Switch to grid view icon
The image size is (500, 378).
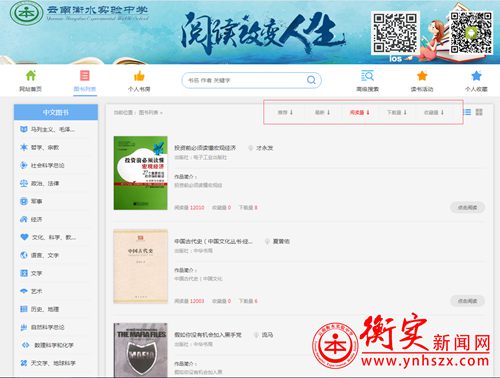(479, 112)
